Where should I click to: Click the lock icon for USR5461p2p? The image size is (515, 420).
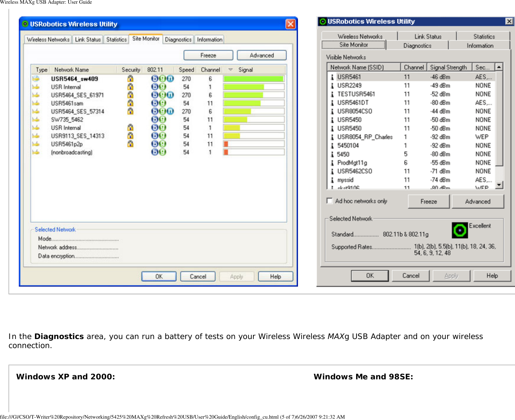[x=130, y=144]
